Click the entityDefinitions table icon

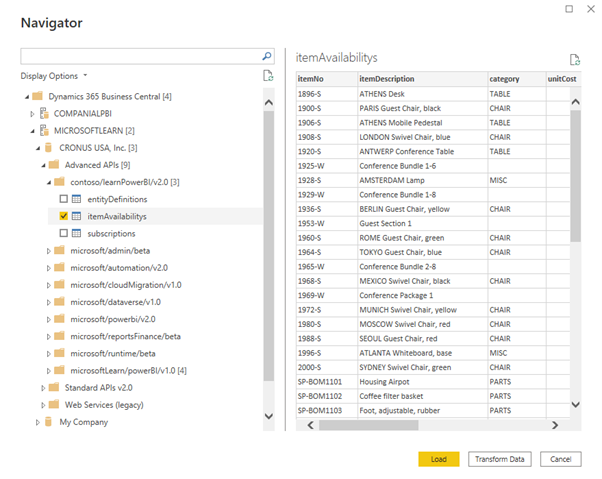(76, 199)
